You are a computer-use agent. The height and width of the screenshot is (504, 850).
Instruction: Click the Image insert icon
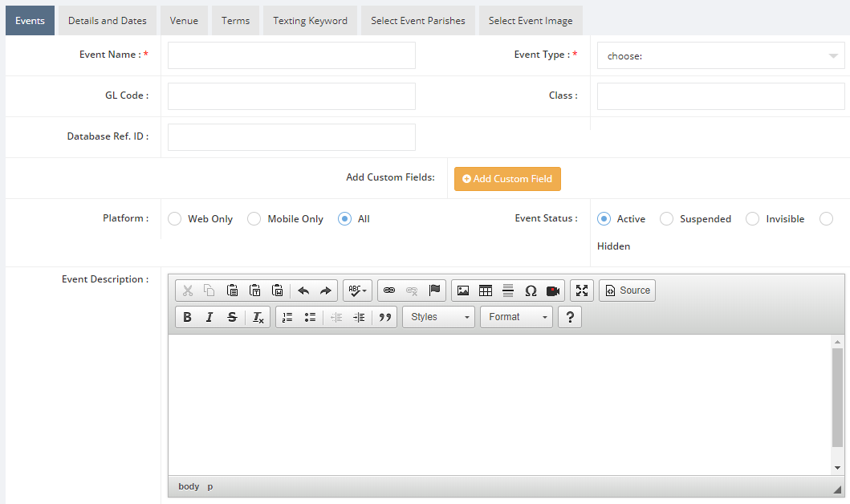click(463, 291)
